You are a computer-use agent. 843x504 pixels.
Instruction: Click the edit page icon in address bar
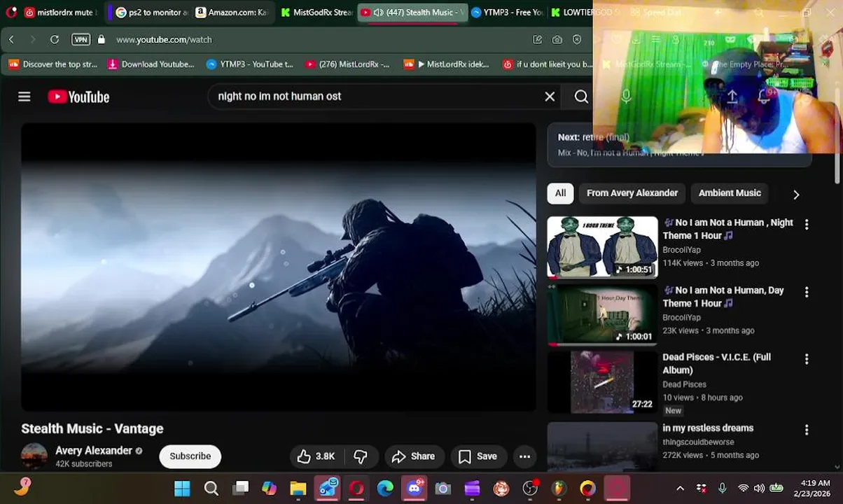point(537,40)
